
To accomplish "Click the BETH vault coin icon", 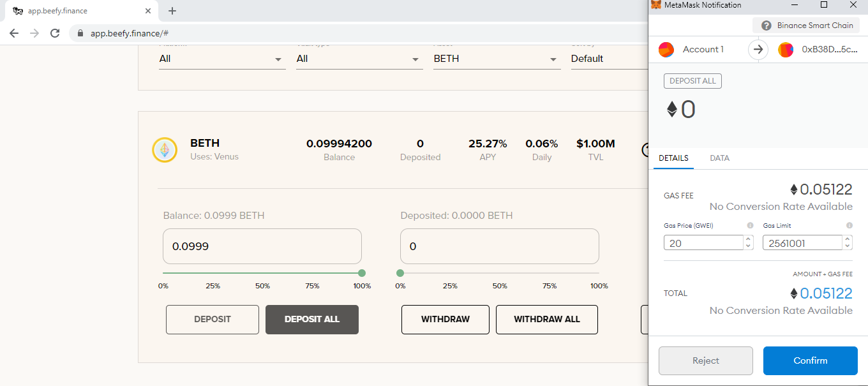I will coord(165,150).
